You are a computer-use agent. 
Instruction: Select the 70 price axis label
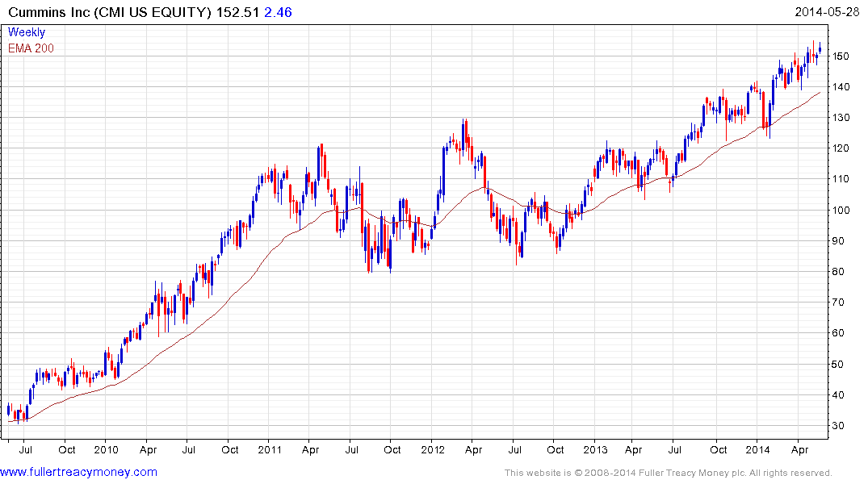pyautogui.click(x=838, y=302)
